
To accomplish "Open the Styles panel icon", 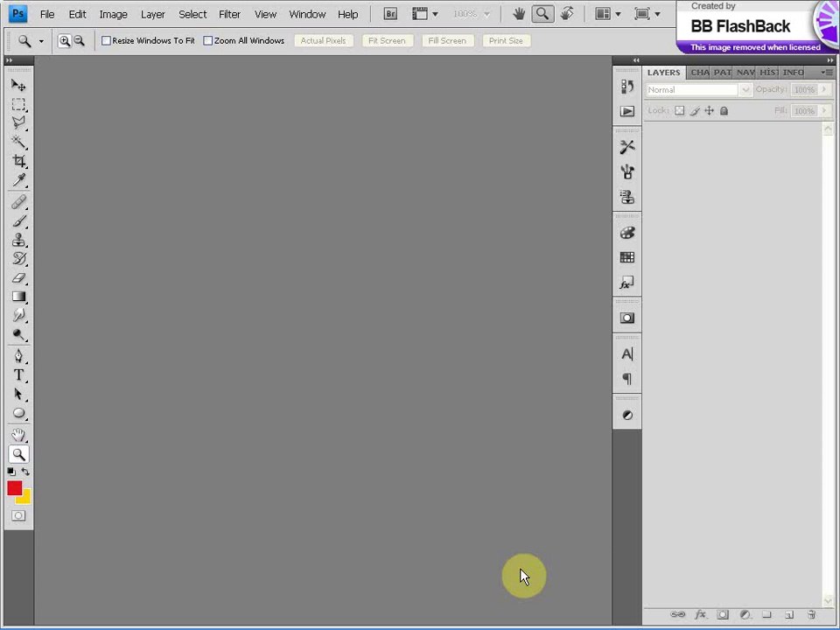I will click(626, 283).
